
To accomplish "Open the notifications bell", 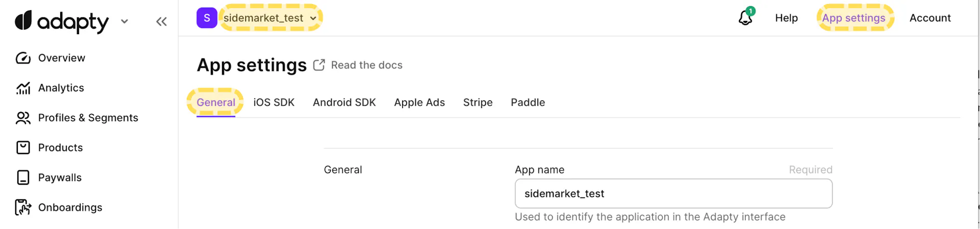I will [745, 18].
